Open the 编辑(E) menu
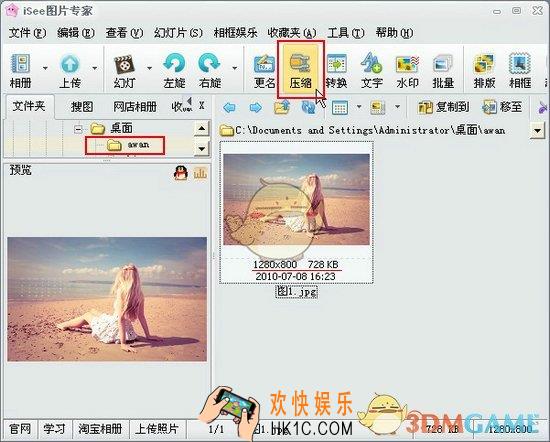 pos(76,33)
